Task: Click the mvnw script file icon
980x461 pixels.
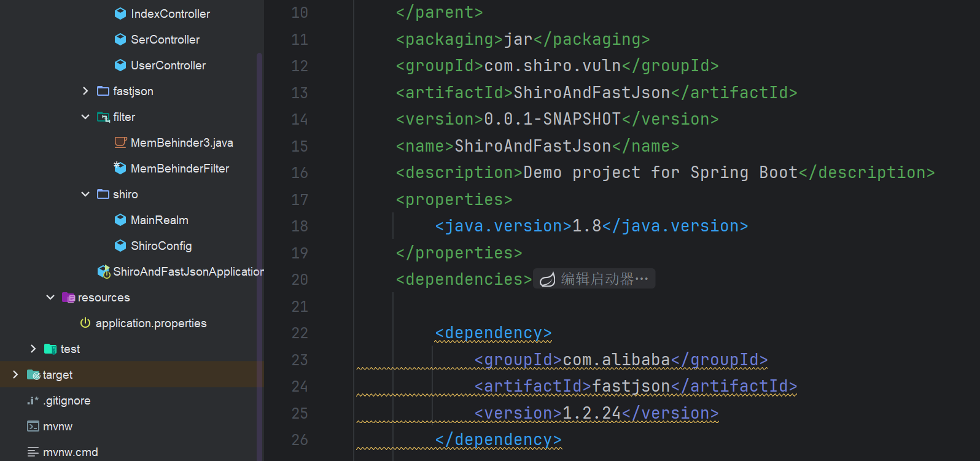Action: click(33, 426)
